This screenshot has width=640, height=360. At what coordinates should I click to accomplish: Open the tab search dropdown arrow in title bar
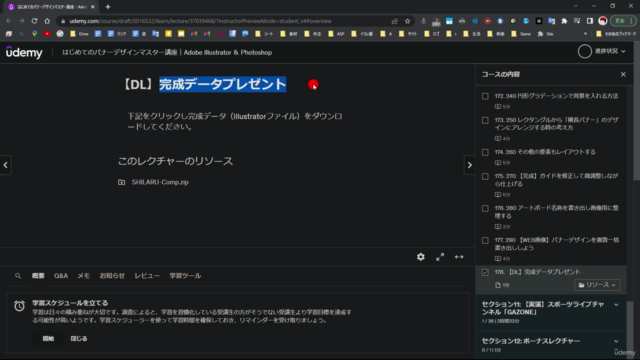tap(576, 6)
